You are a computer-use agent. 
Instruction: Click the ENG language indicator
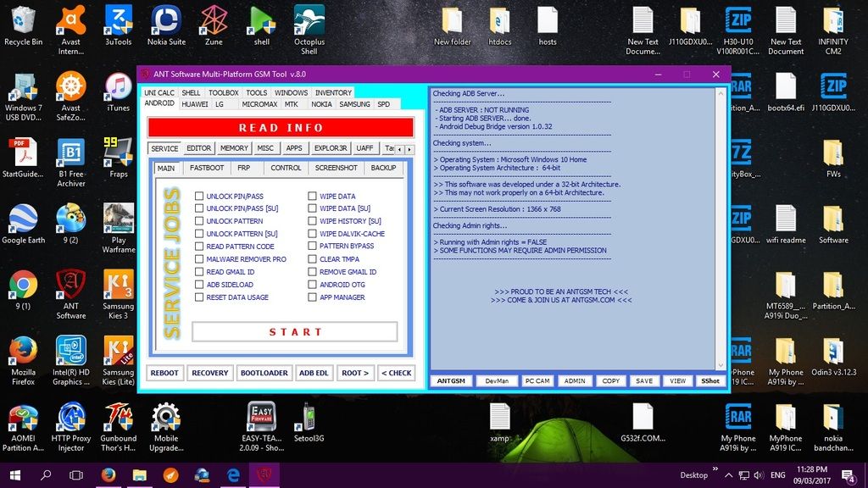(x=778, y=475)
